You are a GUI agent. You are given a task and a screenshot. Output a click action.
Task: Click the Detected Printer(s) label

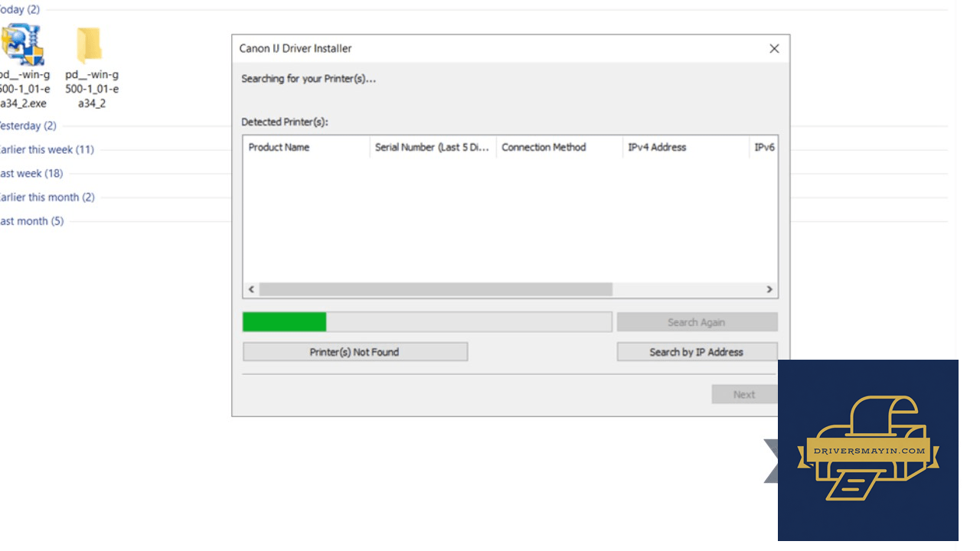click(285, 122)
